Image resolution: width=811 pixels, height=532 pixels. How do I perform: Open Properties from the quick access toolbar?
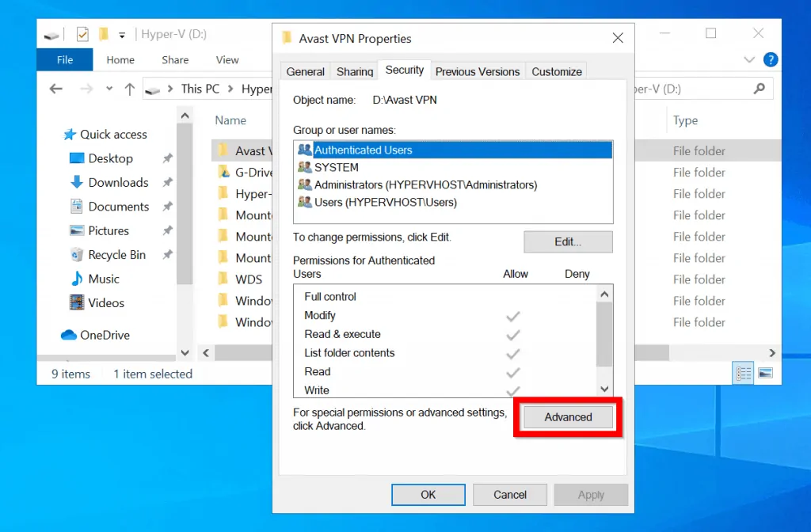point(82,34)
